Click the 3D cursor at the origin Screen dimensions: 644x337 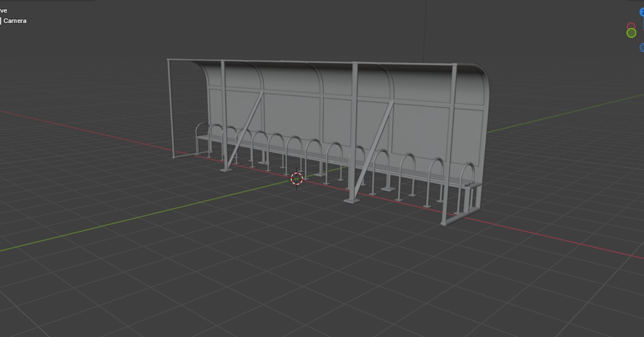click(297, 179)
